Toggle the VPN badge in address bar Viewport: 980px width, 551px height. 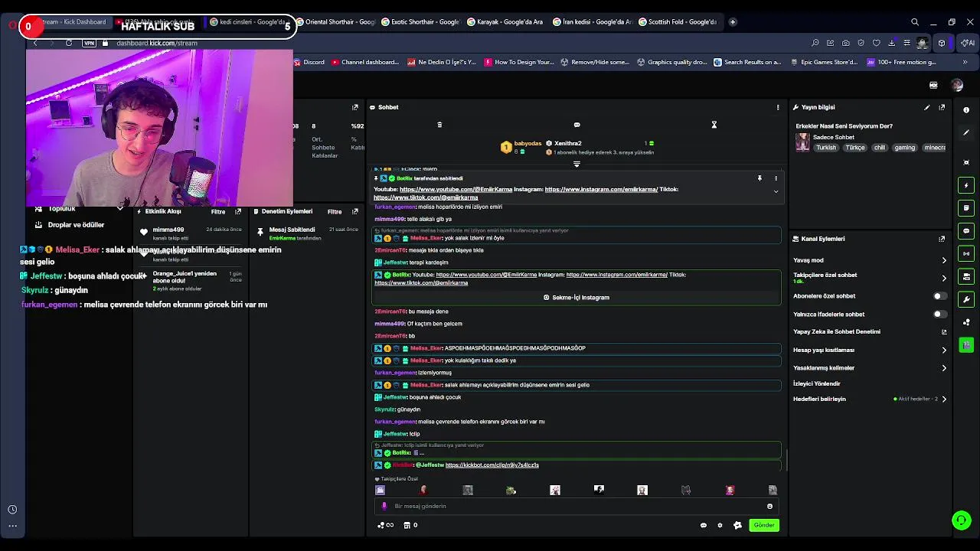[x=90, y=43]
